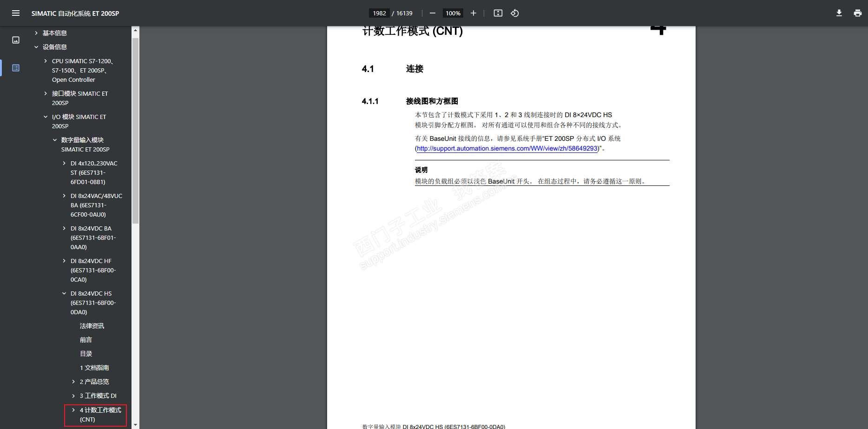Screen dimensions: 868x429
Task: Click the fit to page icon
Action: (498, 13)
